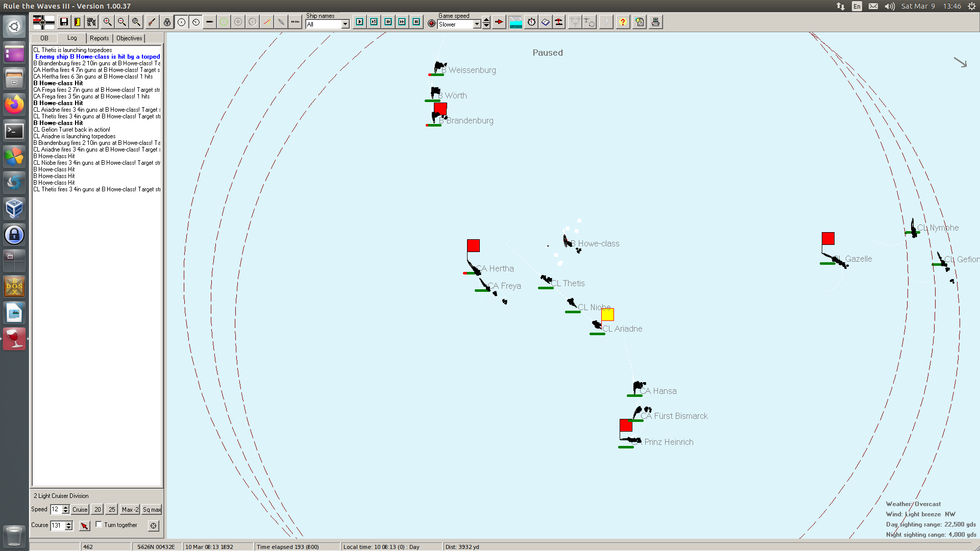Click the fast-forward play button
This screenshot has height=551, width=980.
(x=402, y=22)
